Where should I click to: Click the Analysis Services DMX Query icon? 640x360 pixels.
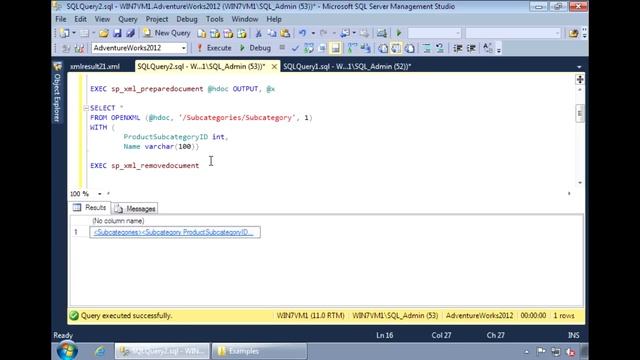228,33
